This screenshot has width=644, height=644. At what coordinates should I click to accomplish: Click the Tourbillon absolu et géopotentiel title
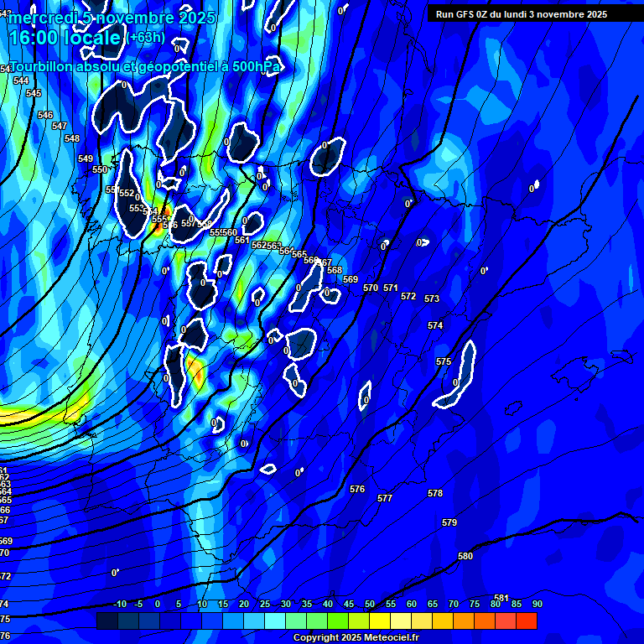(x=145, y=66)
